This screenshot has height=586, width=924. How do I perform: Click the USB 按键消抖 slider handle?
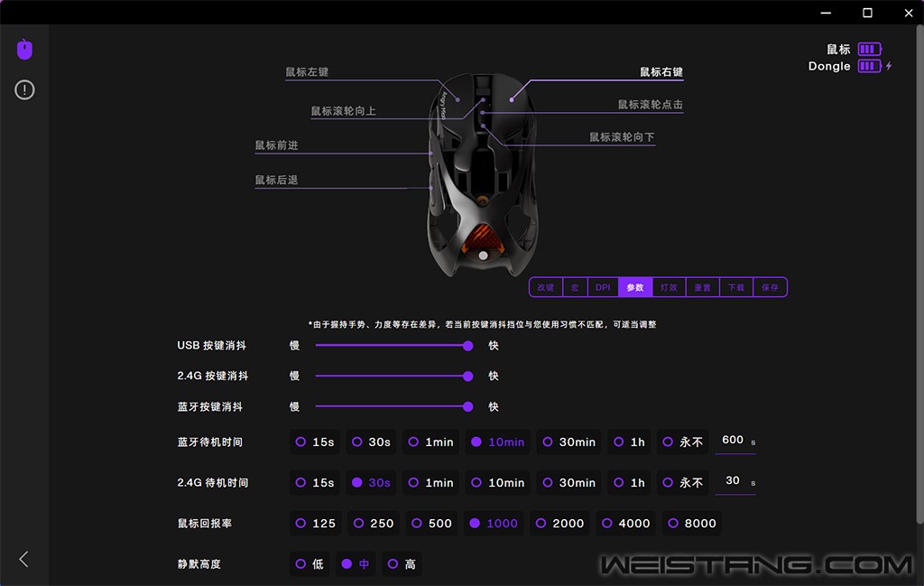(x=468, y=345)
